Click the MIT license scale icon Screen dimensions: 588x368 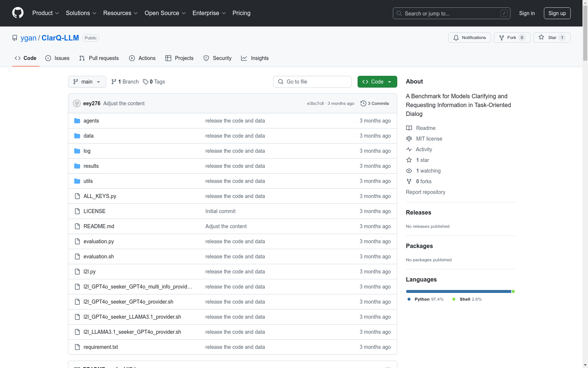pos(409,139)
